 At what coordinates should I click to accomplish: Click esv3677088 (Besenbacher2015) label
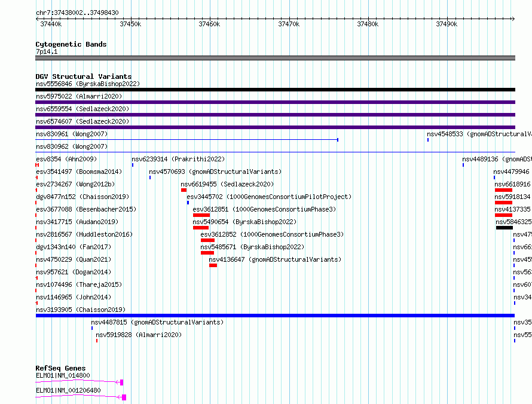click(x=86, y=209)
